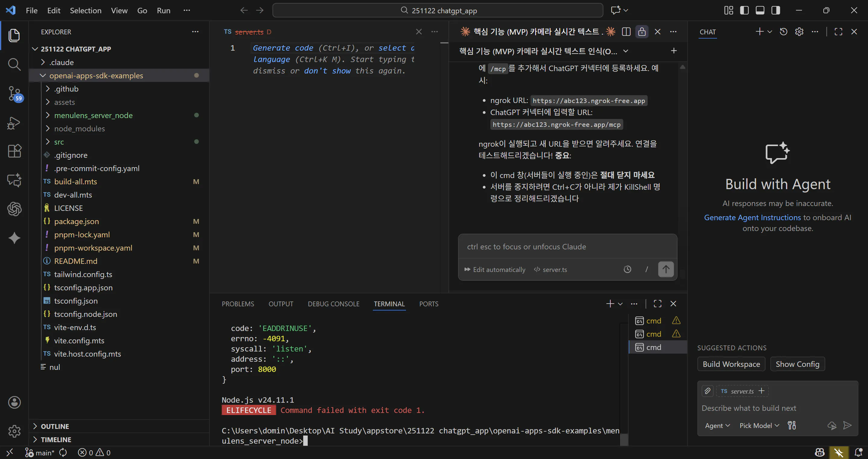
Task: Open the Search view in activity bar
Action: coord(14,64)
